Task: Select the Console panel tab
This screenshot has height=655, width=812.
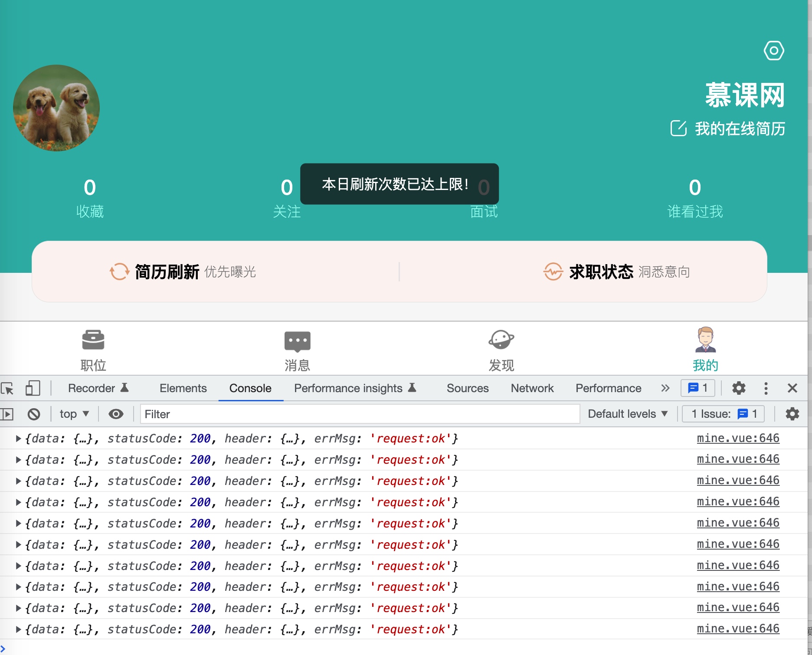Action: [x=250, y=388]
